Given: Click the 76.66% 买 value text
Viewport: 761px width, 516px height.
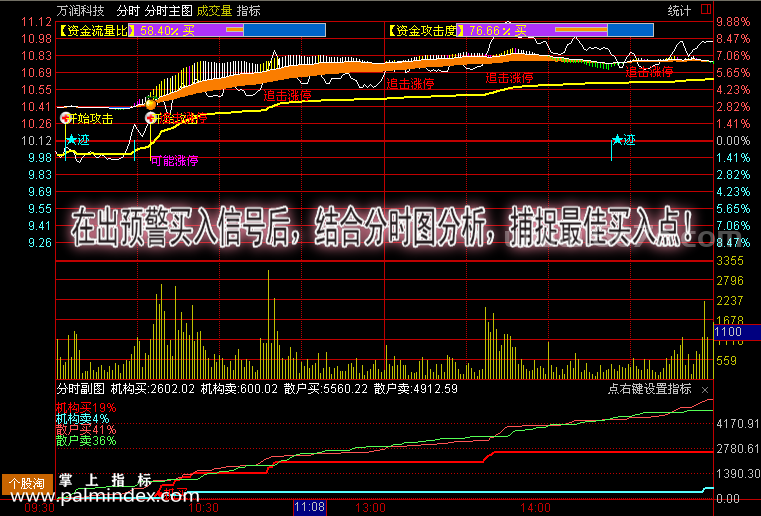Looking at the screenshot, I should [498, 31].
